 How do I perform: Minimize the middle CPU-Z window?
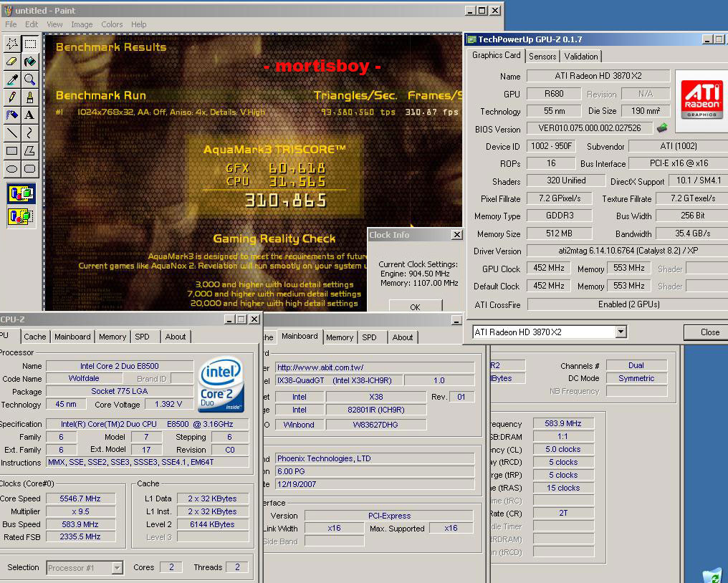tap(456, 320)
